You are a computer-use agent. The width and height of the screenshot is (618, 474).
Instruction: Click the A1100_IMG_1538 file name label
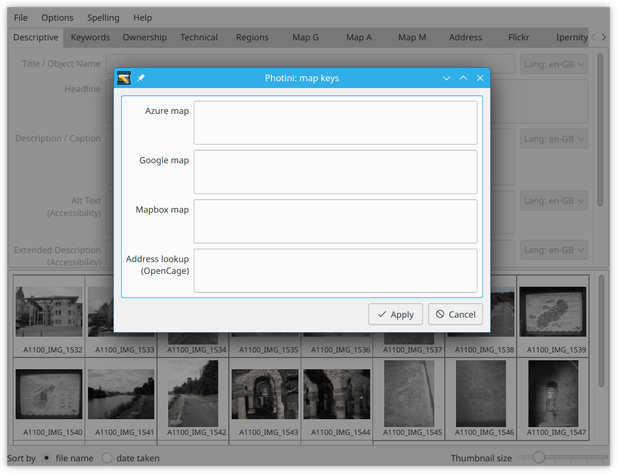click(x=484, y=350)
